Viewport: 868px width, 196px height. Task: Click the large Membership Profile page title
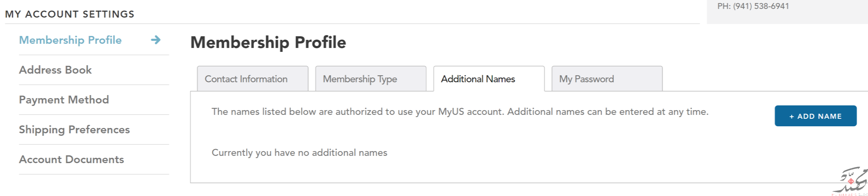268,43
